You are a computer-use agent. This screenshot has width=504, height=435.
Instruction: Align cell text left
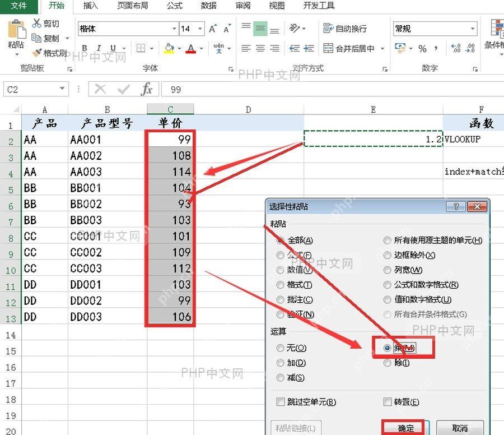[246, 48]
